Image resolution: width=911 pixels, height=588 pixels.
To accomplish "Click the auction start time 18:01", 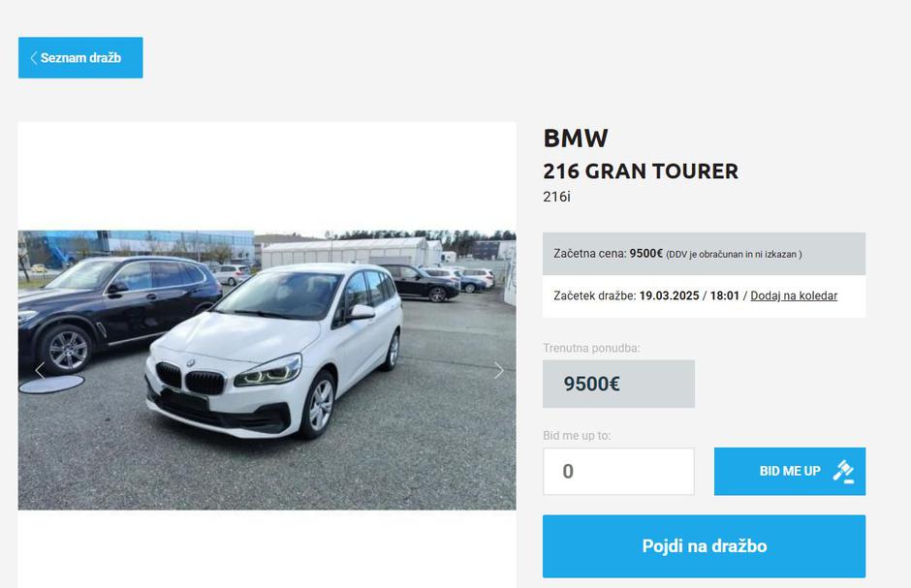I will pyautogui.click(x=725, y=296).
